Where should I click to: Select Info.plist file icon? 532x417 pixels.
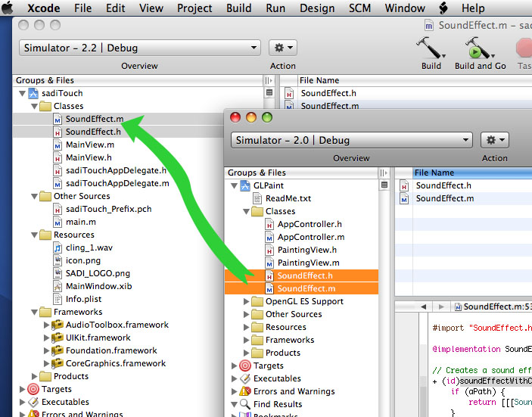[x=58, y=299]
